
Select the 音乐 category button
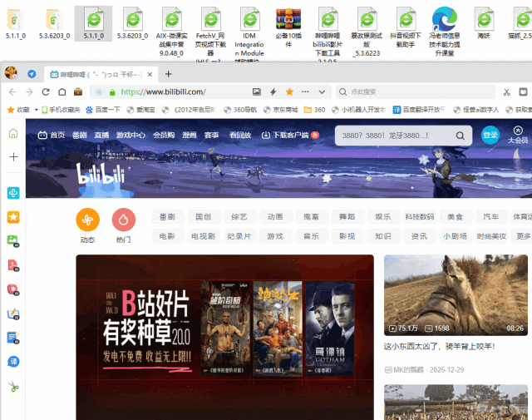pos(311,236)
